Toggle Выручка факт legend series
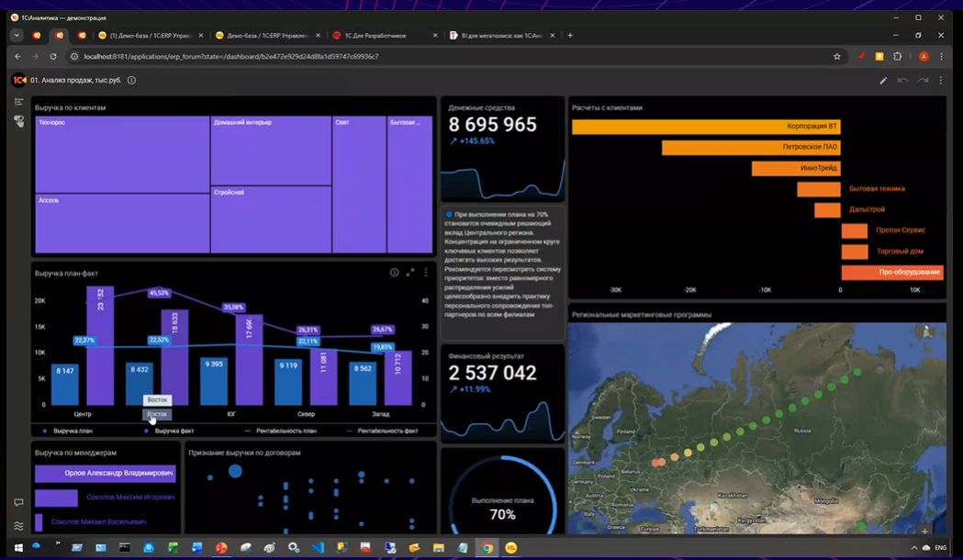Image resolution: width=963 pixels, height=560 pixels. pyautogui.click(x=169, y=430)
